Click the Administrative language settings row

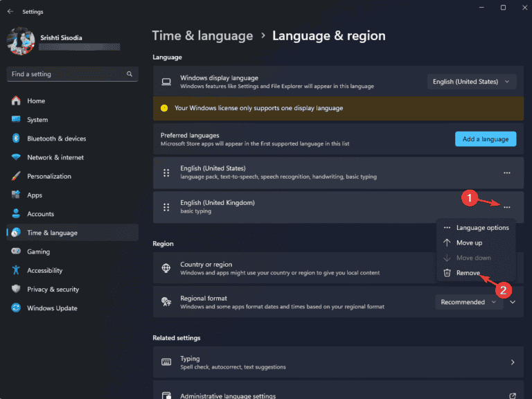click(x=338, y=390)
